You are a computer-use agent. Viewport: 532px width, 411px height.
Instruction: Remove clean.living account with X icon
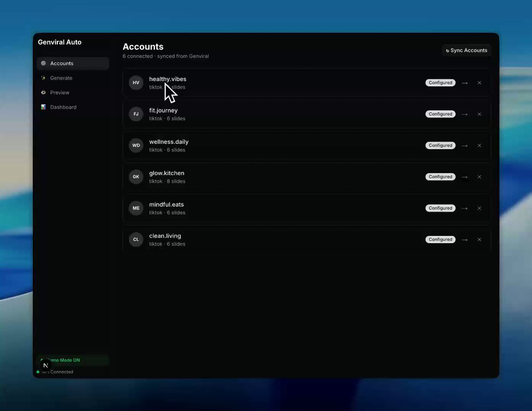pos(479,240)
